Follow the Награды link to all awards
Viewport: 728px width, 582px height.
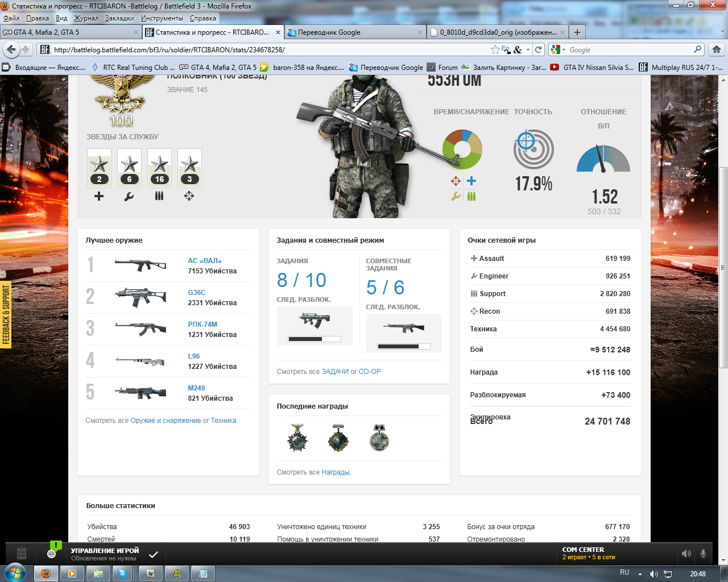coord(336,472)
